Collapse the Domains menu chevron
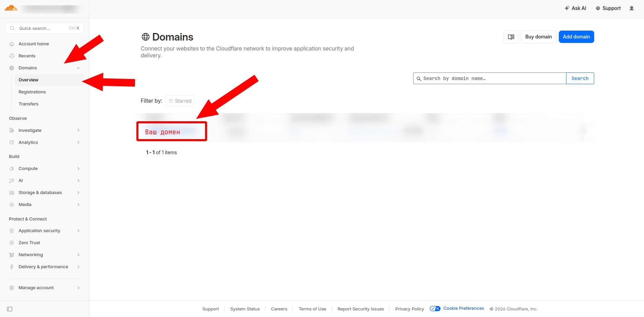 [78, 68]
